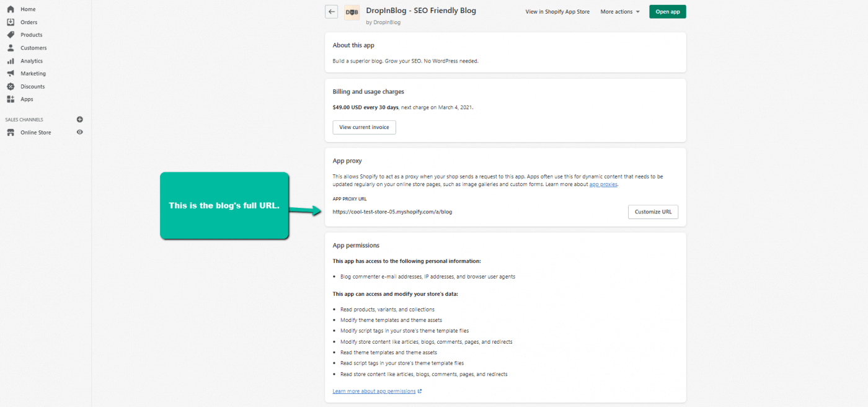Image resolution: width=868 pixels, height=407 pixels.
Task: Click the green Open app button
Action: [x=668, y=12]
